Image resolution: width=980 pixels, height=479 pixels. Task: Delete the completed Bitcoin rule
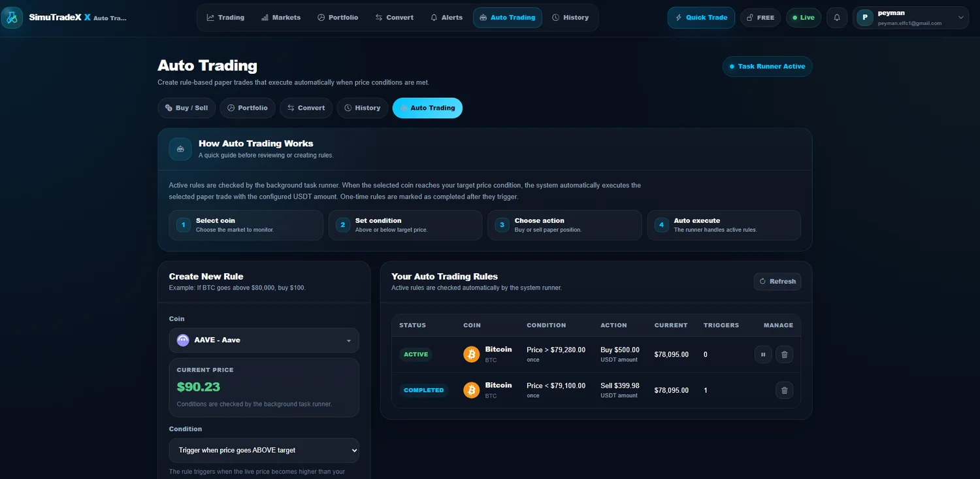coord(785,391)
